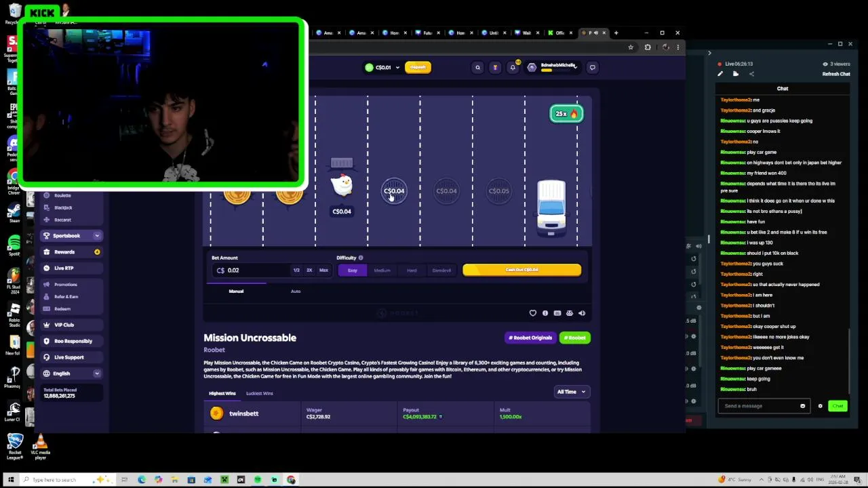
Task: Click the next lane C$0.04 manhole tile
Action: click(x=394, y=191)
